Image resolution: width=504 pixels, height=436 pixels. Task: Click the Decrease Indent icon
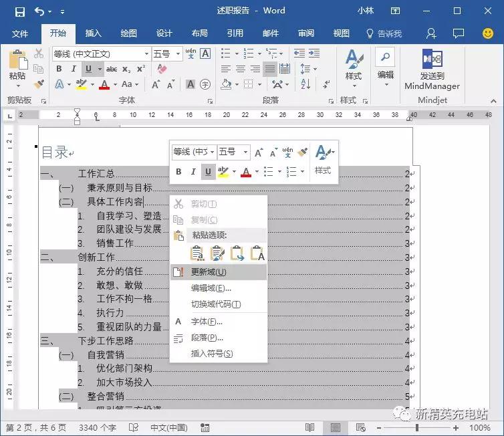click(x=299, y=53)
